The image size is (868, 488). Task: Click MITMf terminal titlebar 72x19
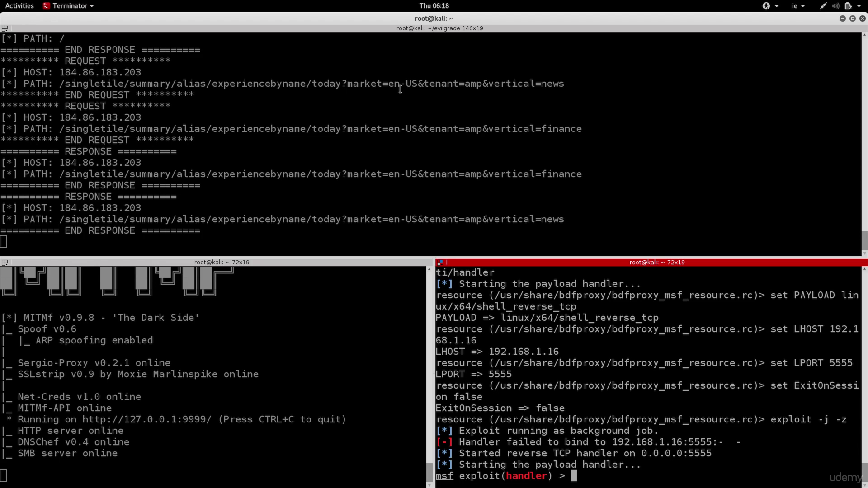222,262
